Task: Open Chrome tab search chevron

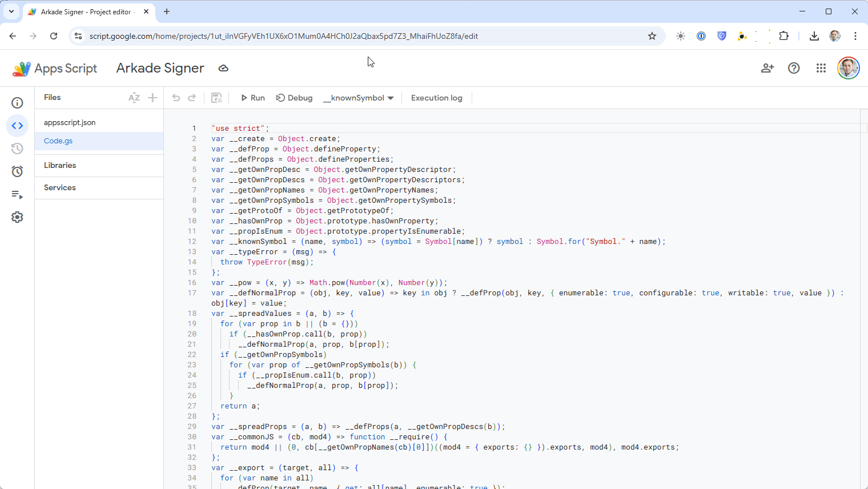Action: 10,11
